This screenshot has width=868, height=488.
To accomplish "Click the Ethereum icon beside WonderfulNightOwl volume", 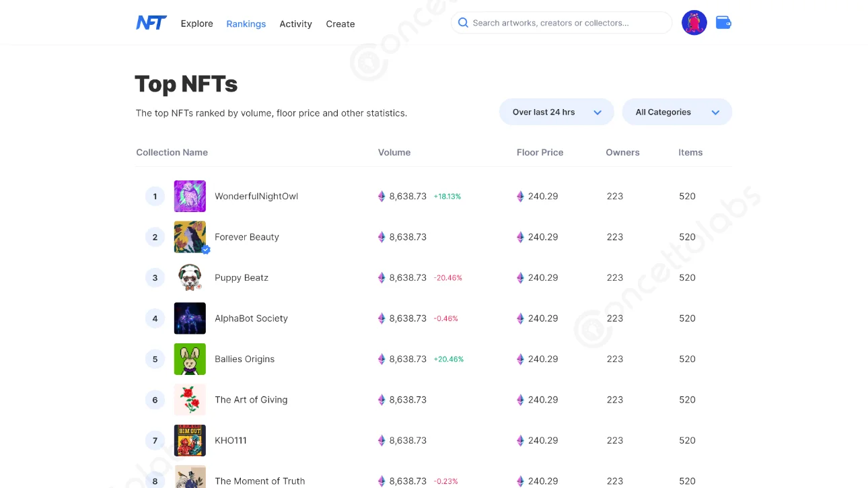I will coord(382,196).
